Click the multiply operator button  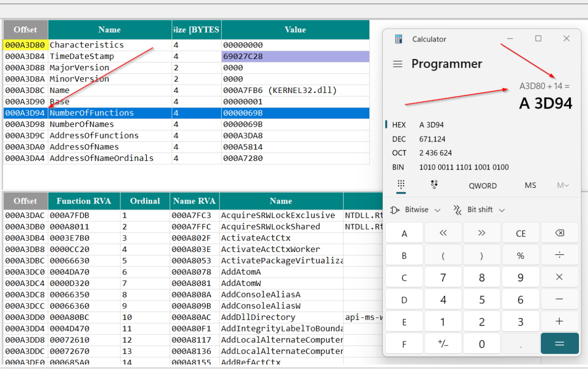(x=560, y=277)
